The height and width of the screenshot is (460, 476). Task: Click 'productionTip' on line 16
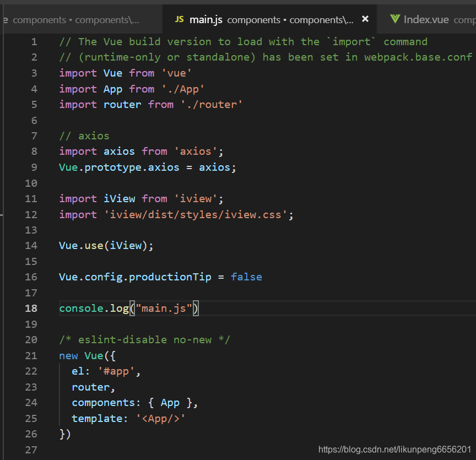tap(170, 277)
